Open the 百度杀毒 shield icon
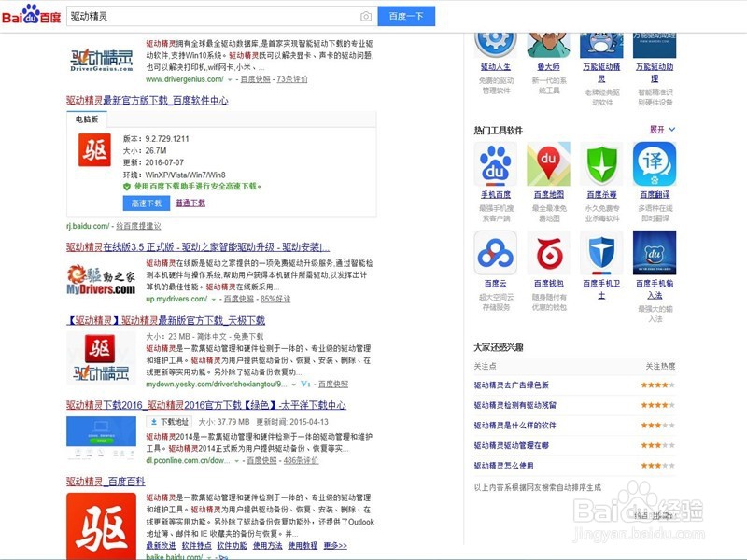Screen dimensions: 747x560 pos(601,164)
